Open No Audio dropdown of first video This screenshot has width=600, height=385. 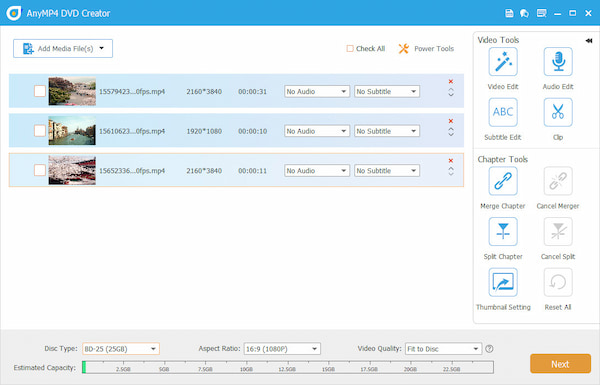(x=317, y=91)
